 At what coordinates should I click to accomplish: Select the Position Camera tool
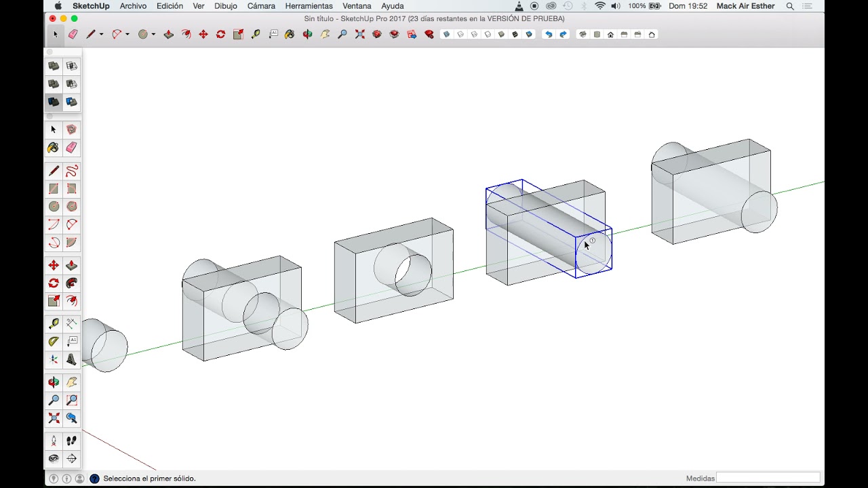(x=54, y=441)
